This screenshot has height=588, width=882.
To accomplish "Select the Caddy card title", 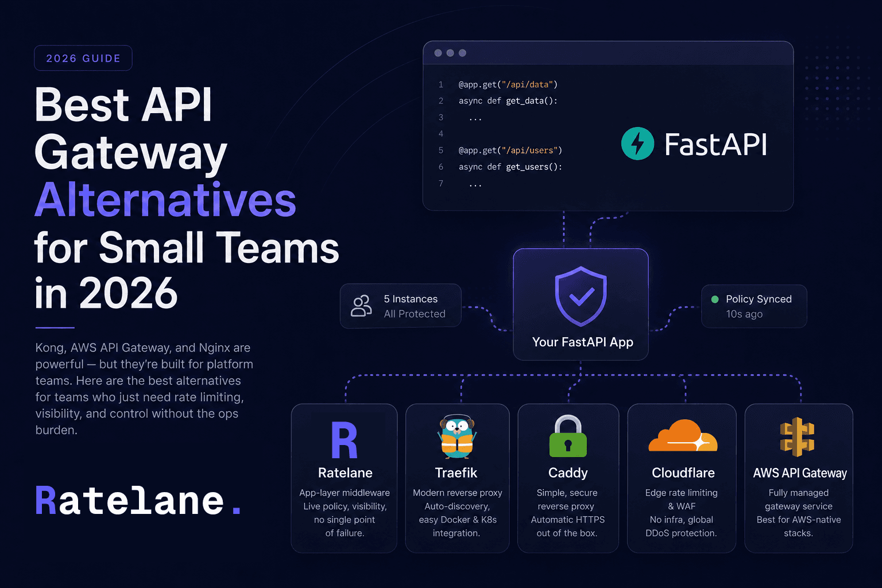I will tap(568, 473).
